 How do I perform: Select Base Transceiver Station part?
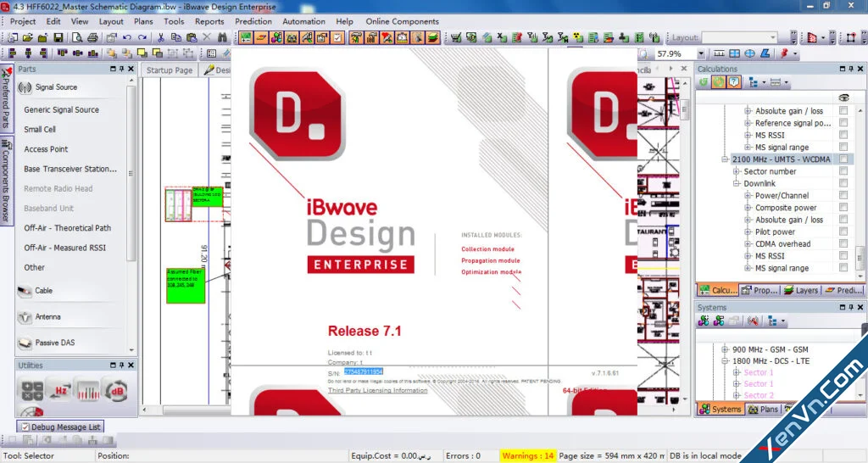pos(70,169)
